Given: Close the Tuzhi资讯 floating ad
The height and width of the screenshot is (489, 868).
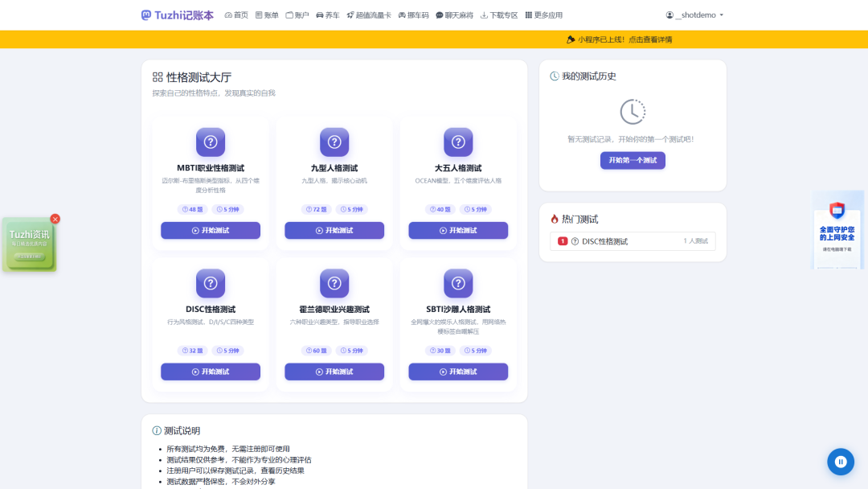Looking at the screenshot, I should 55,219.
